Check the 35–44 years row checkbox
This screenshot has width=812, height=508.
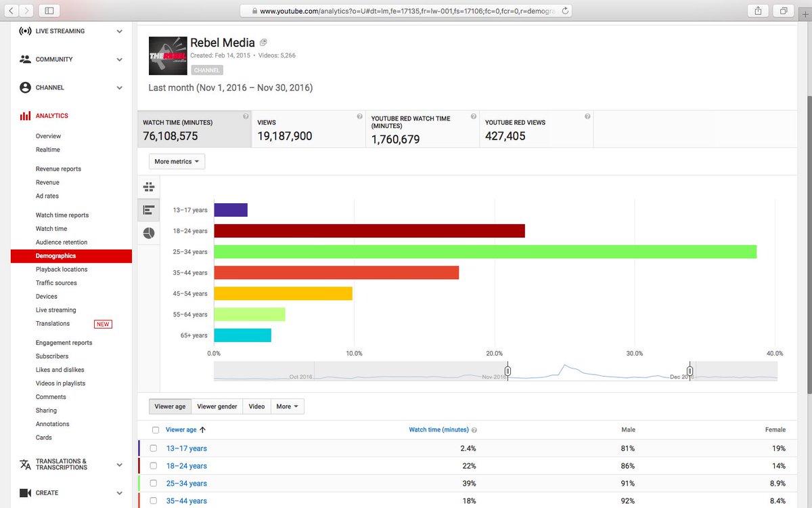(154, 501)
